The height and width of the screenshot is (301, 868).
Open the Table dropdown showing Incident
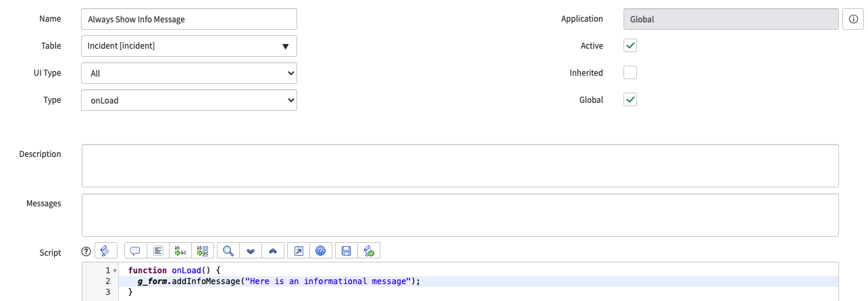189,46
